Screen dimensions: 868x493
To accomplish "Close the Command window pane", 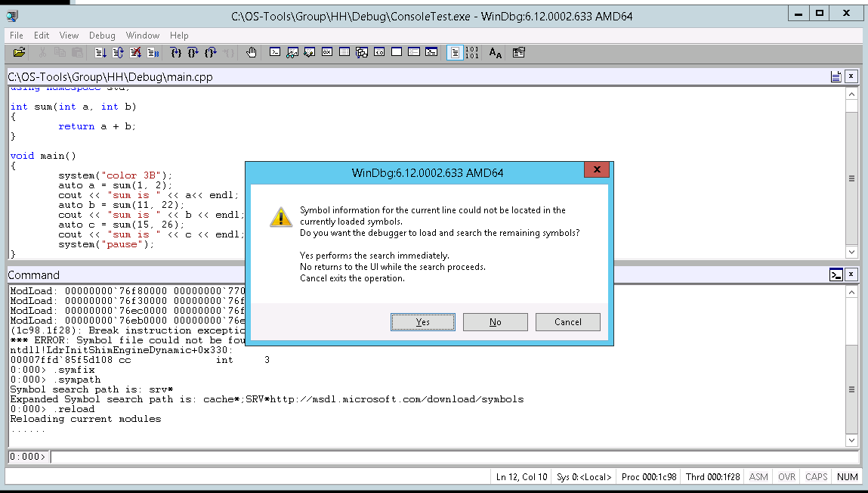I will click(x=851, y=274).
